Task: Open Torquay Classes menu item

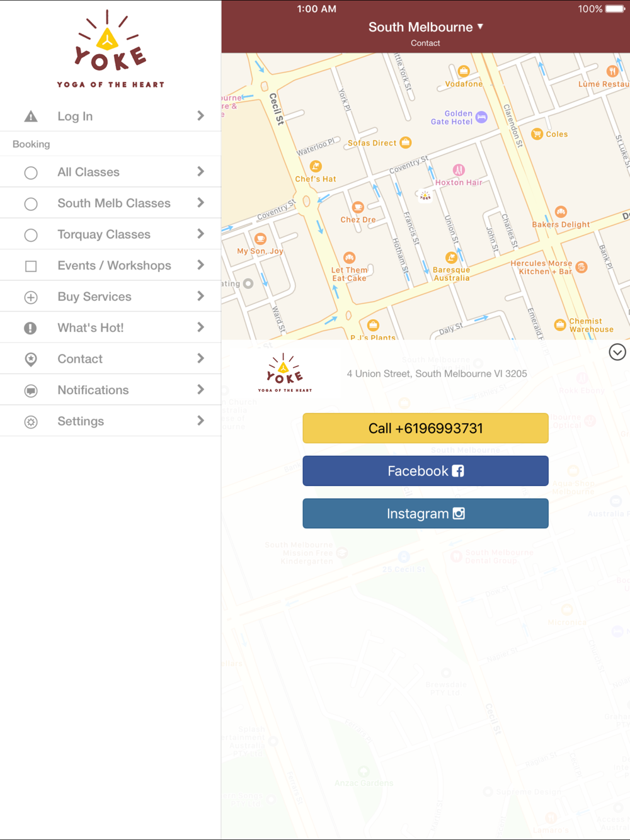Action: [x=110, y=234]
